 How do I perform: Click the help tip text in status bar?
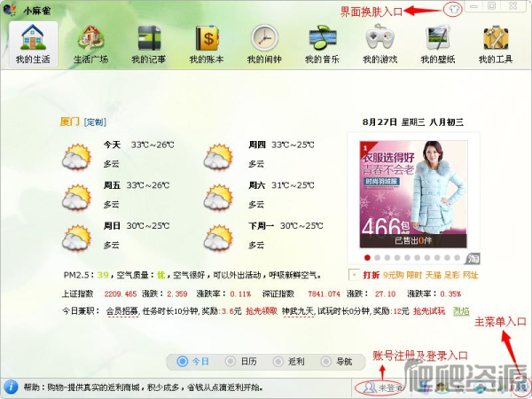pyautogui.click(x=143, y=387)
